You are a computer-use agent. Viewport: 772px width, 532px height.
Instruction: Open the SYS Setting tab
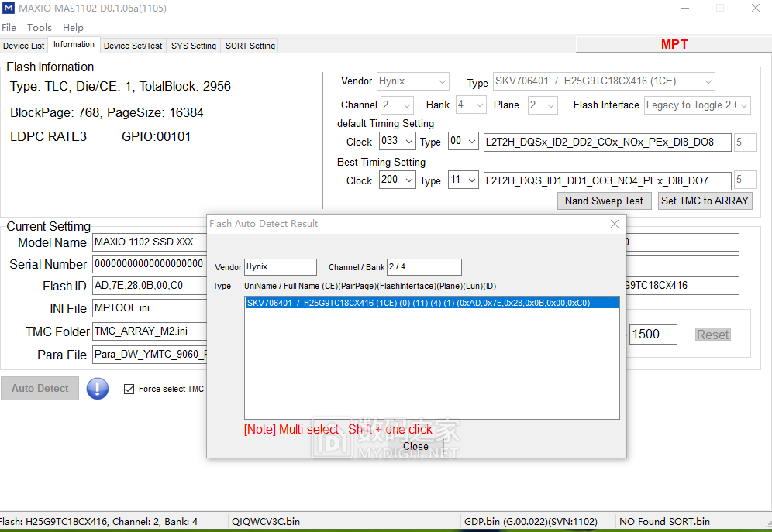point(194,46)
